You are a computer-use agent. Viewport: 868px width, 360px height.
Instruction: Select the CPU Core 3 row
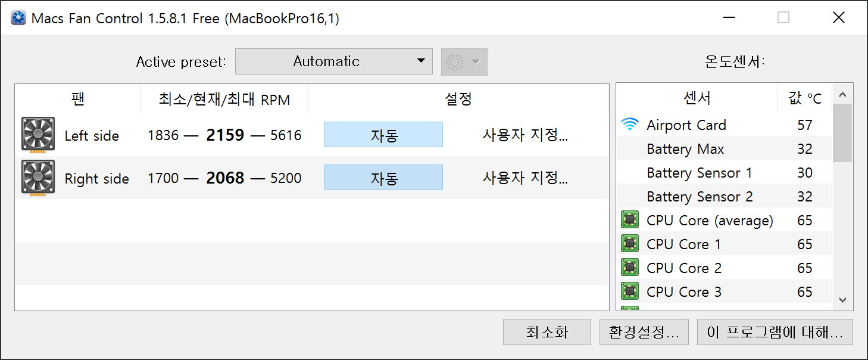point(724,291)
